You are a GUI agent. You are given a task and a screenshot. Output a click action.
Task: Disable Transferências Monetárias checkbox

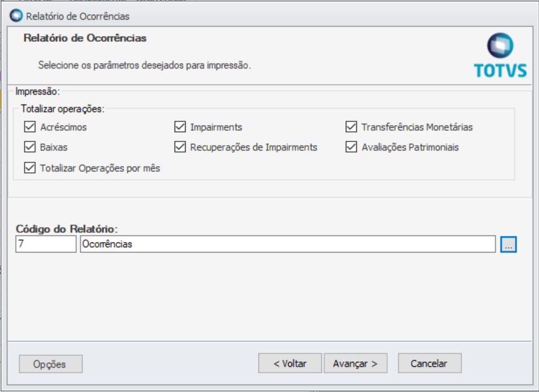pos(352,127)
